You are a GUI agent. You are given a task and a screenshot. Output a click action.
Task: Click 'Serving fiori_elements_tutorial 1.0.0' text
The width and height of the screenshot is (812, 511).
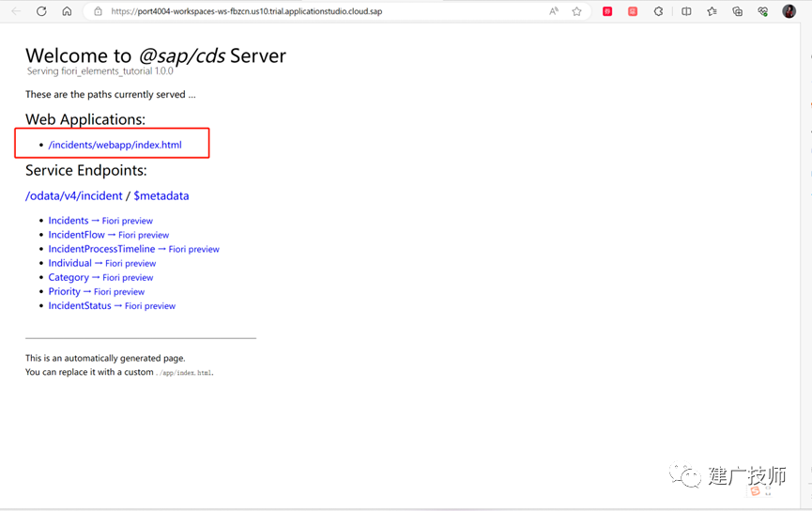[x=100, y=71]
